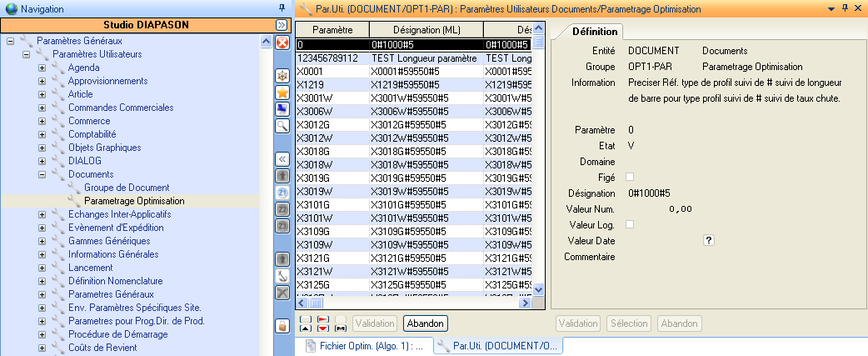Toggle the Valeur Log. checkbox
Screen dimensions: 868x356
pyautogui.click(x=630, y=224)
